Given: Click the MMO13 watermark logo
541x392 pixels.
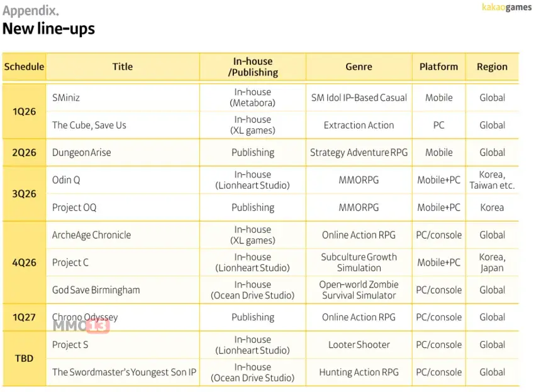Looking at the screenshot, I should (x=81, y=325).
